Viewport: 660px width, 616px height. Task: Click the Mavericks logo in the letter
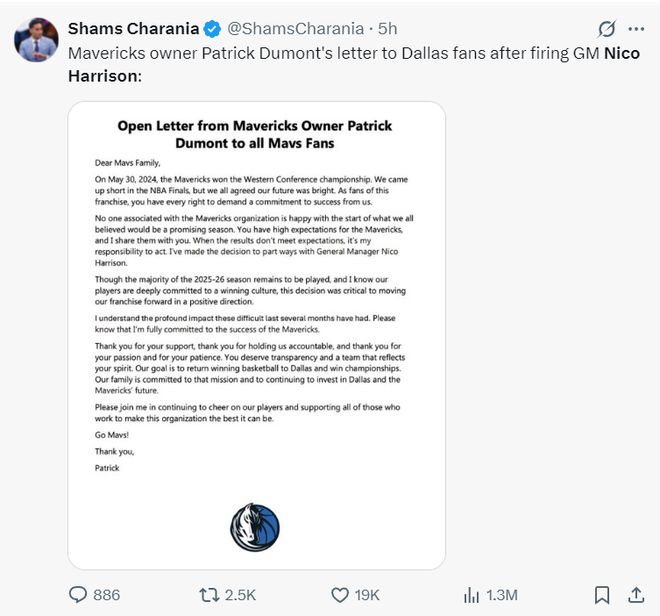tap(255, 529)
